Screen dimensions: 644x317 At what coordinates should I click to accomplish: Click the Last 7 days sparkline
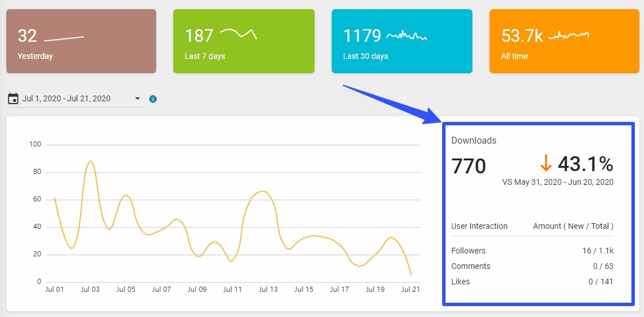(x=238, y=34)
